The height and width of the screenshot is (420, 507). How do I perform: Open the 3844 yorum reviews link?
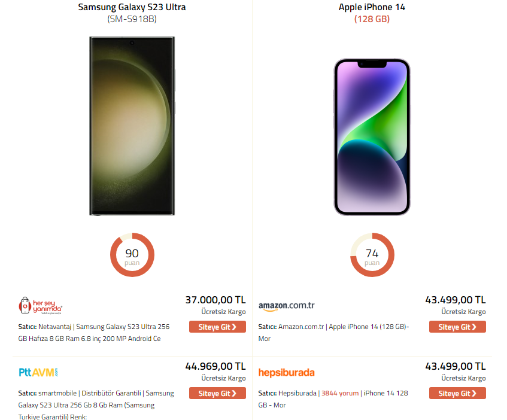click(340, 393)
